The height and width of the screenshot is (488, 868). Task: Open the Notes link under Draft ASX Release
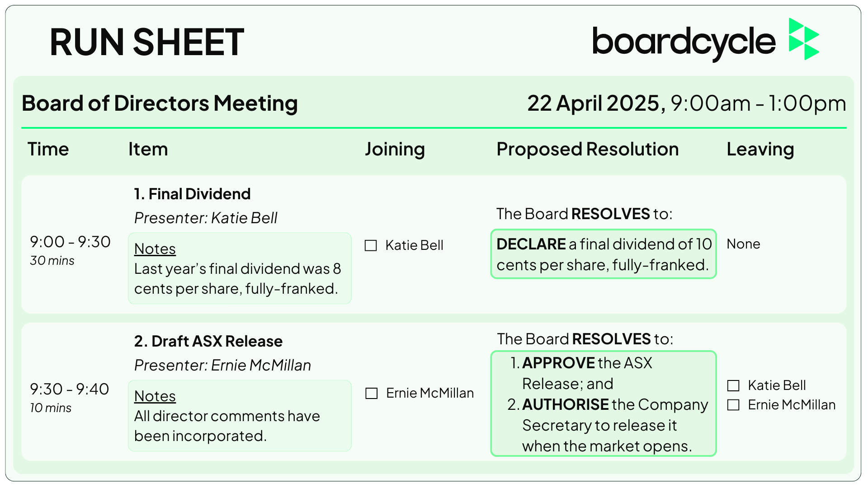pos(155,396)
